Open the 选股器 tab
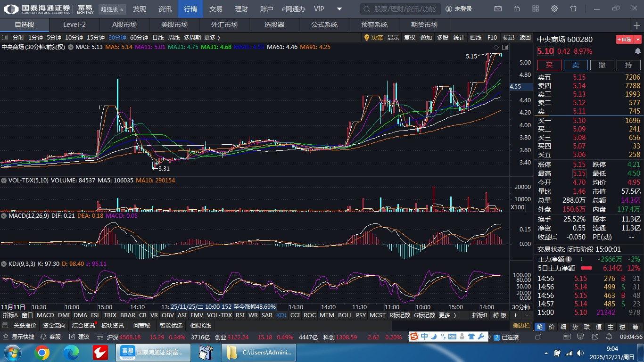The width and height of the screenshot is (644, 362). coord(274,25)
